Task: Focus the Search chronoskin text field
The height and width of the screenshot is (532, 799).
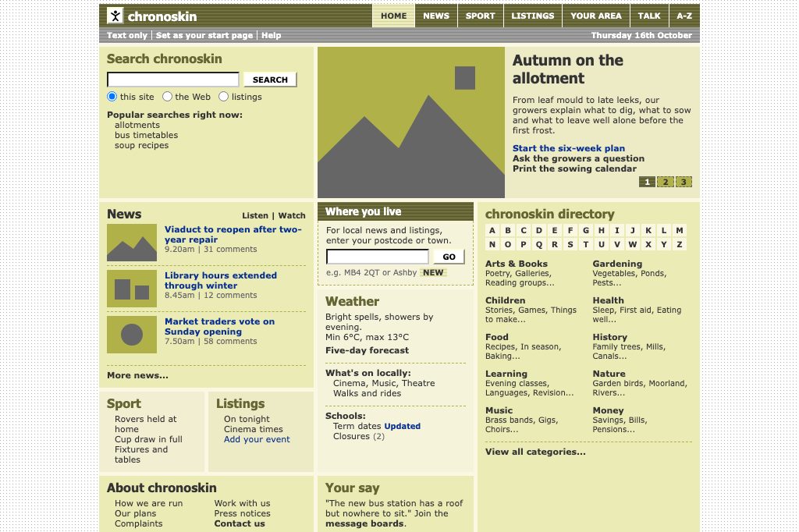Action: click(x=172, y=80)
